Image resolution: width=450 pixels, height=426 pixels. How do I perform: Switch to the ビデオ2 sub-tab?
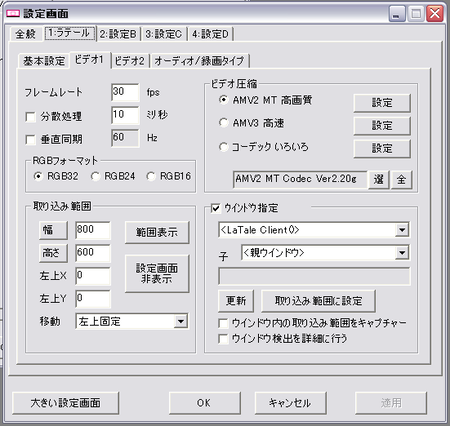point(130,61)
